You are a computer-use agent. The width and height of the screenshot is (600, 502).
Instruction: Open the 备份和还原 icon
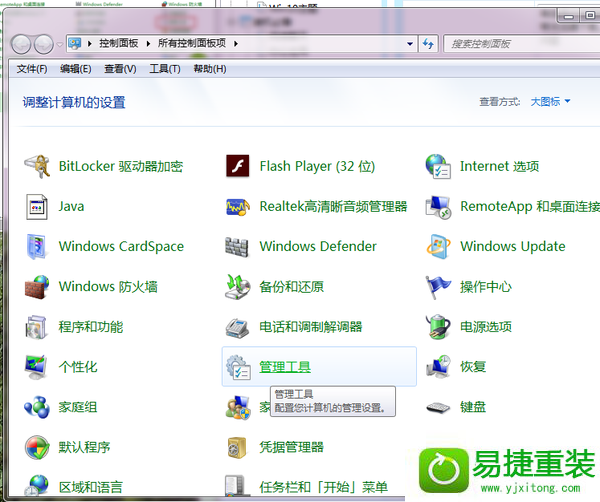pyautogui.click(x=238, y=287)
